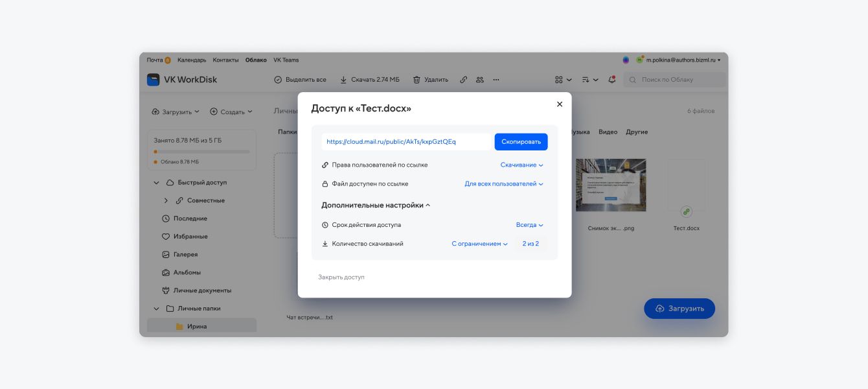The width and height of the screenshot is (868, 389).
Task: Click the notifications bell icon
Action: (x=611, y=80)
